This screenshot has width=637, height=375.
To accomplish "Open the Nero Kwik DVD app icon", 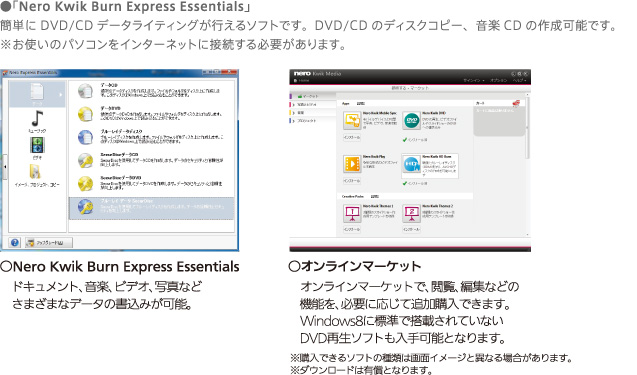I will click(412, 121).
